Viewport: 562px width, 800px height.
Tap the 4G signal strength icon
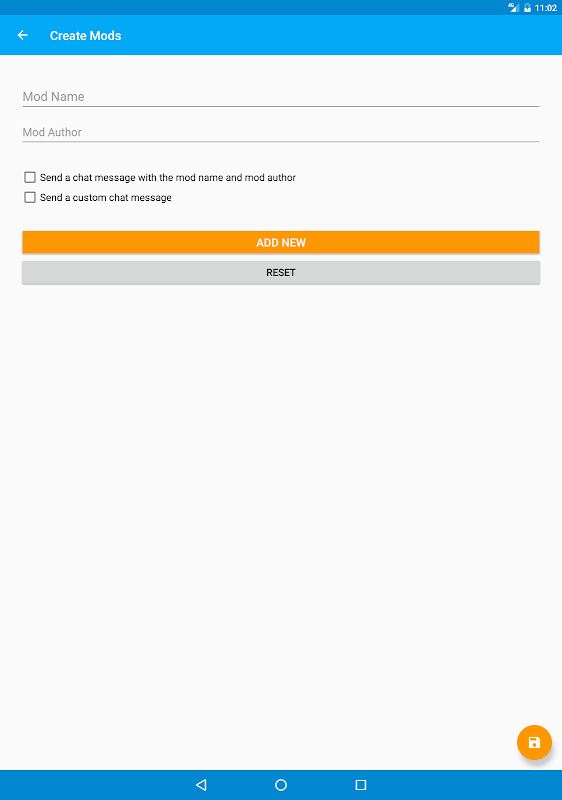[514, 8]
